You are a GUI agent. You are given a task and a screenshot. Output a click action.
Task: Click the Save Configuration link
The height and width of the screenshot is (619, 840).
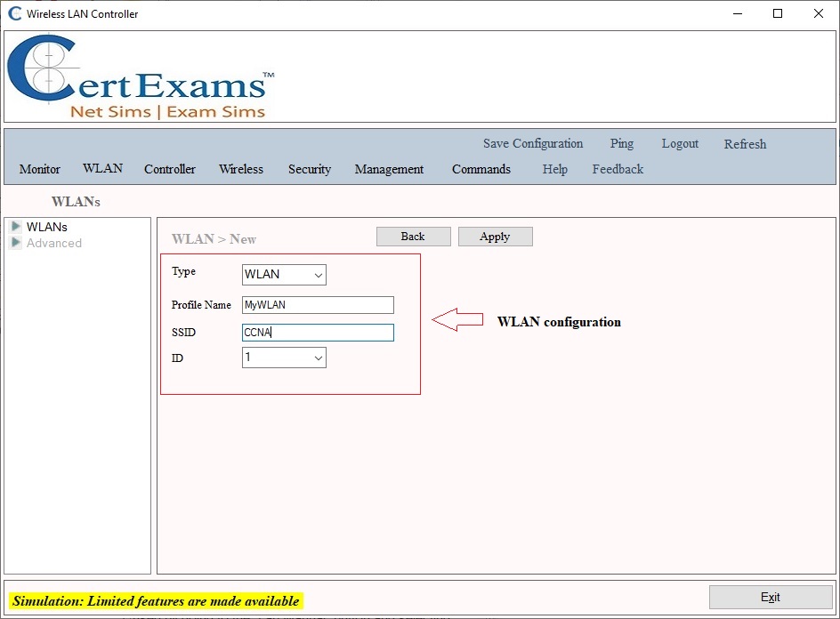pos(532,143)
